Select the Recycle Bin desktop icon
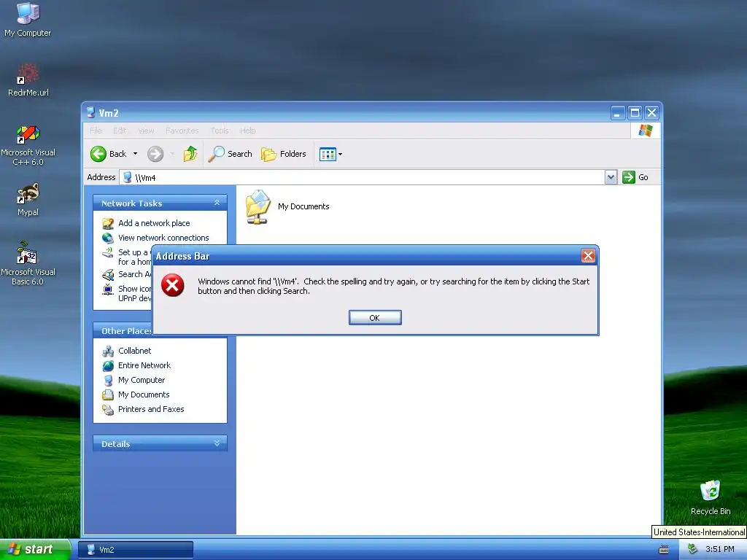 pos(711,497)
